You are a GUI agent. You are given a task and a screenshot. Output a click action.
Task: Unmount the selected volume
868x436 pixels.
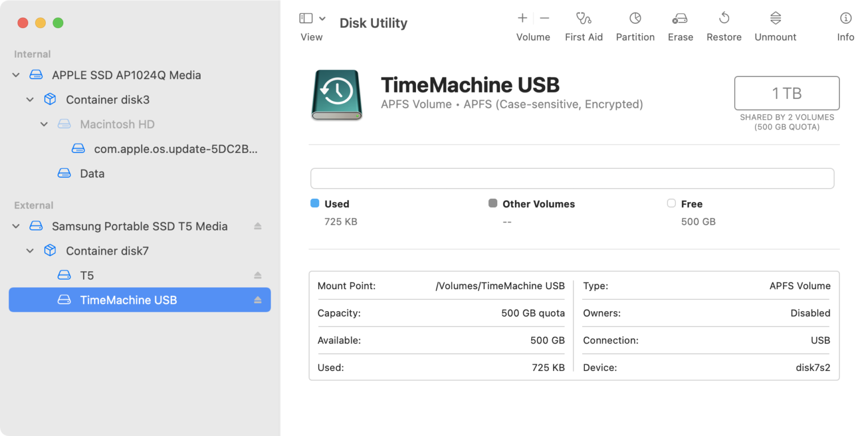[x=775, y=23]
